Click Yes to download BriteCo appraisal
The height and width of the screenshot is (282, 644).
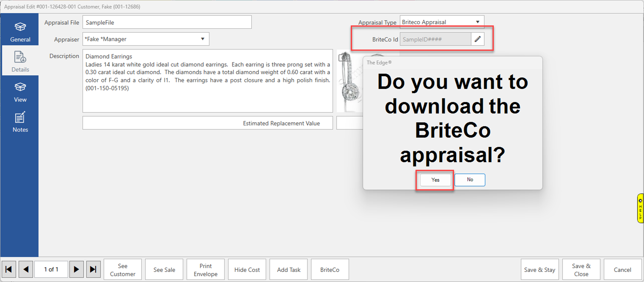(435, 180)
